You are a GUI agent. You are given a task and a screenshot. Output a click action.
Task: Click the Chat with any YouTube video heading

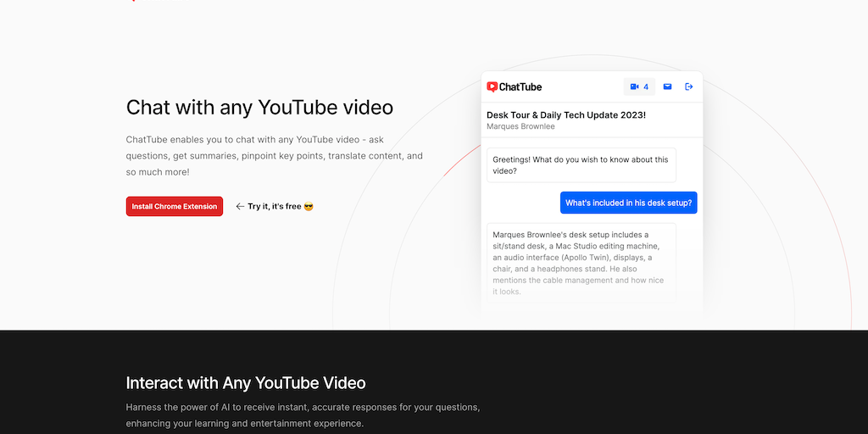coord(259,108)
